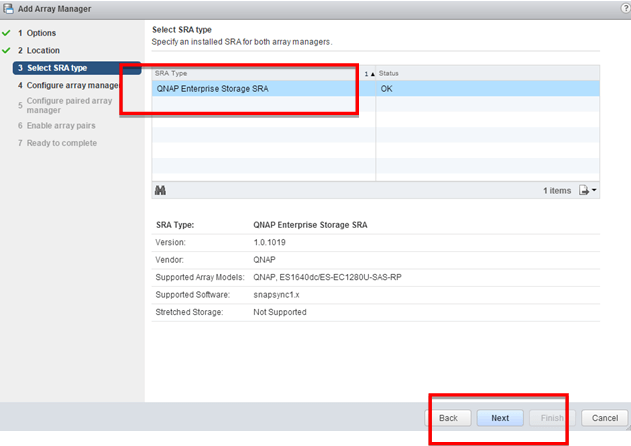Click the green checkmark beside Options
Viewport: 631px width, 446px height.
click(6, 33)
